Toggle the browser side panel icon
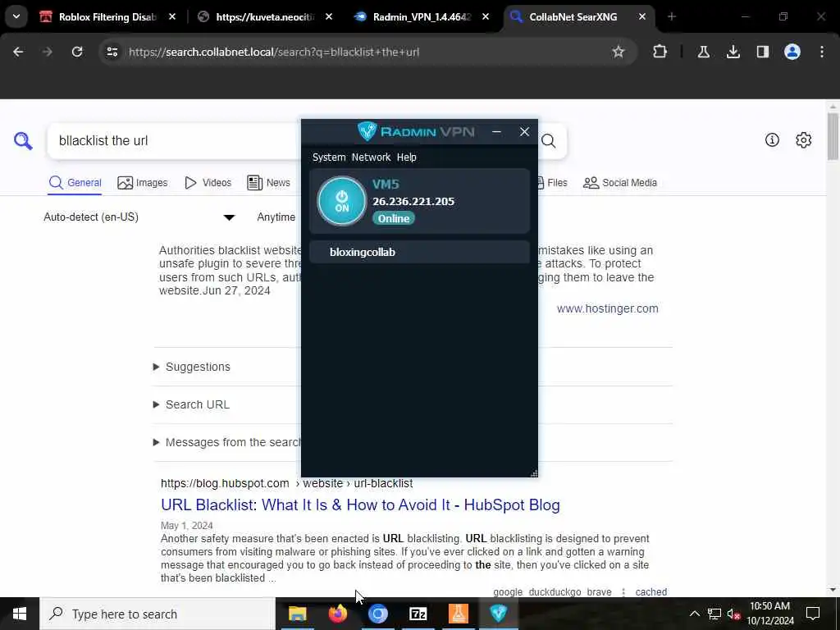Viewport: 840px width, 630px height. pyautogui.click(x=762, y=52)
